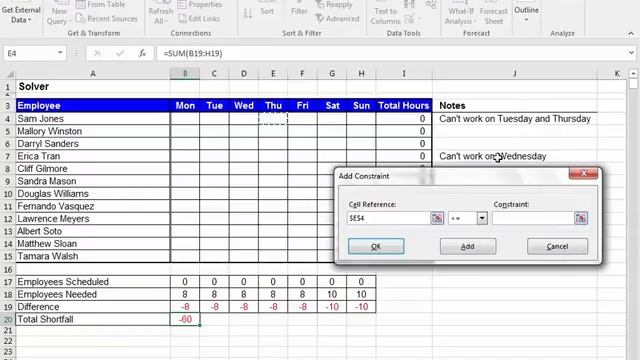
Task: Open the Name Box dropdown arrow
Action: [60, 53]
